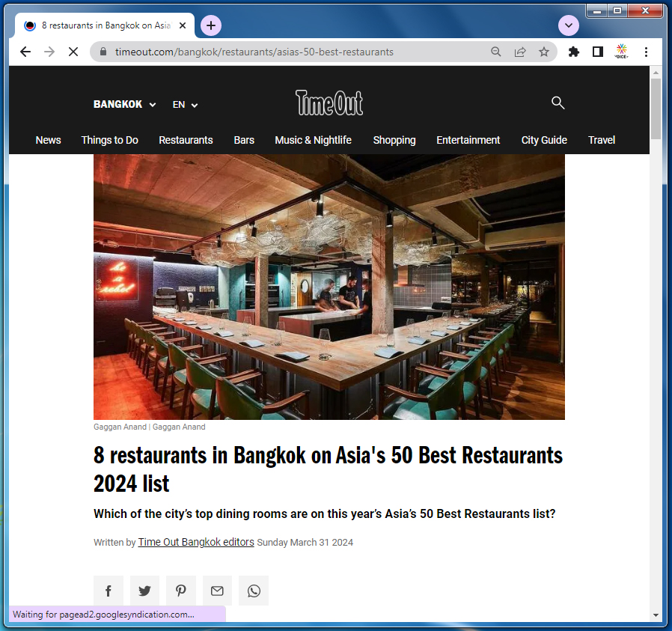Click the 'Gaggan Anand | Gaggan Anand' caption
Screen dimensions: 672x631
pos(149,427)
